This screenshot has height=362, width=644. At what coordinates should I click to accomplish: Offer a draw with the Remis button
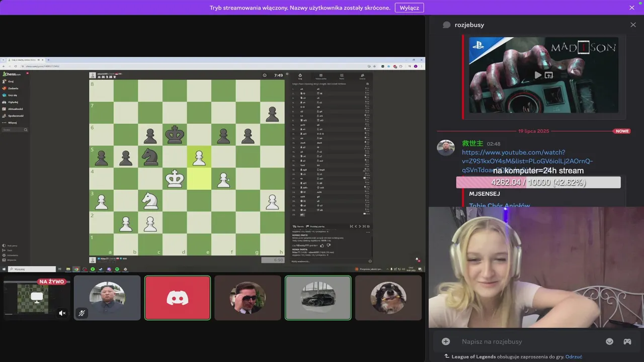(299, 226)
